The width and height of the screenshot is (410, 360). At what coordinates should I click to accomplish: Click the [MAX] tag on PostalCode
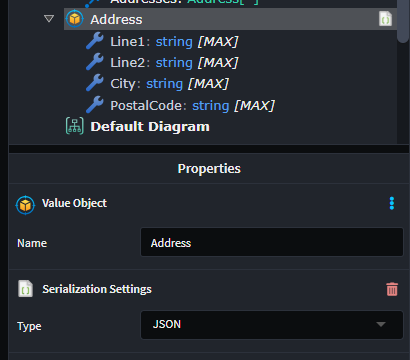tap(254, 105)
